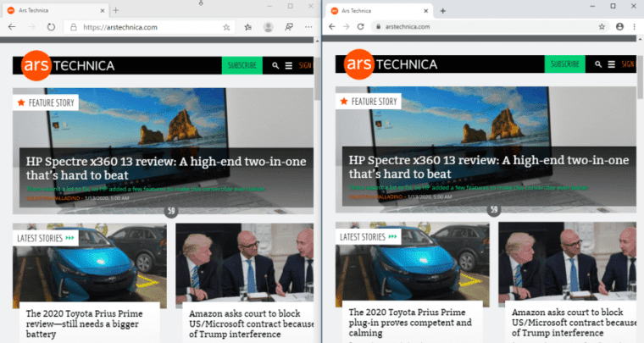This screenshot has height=343, width=644.
Task: Click the Chrome address bar showing arstechnica.com
Action: coord(489,26)
